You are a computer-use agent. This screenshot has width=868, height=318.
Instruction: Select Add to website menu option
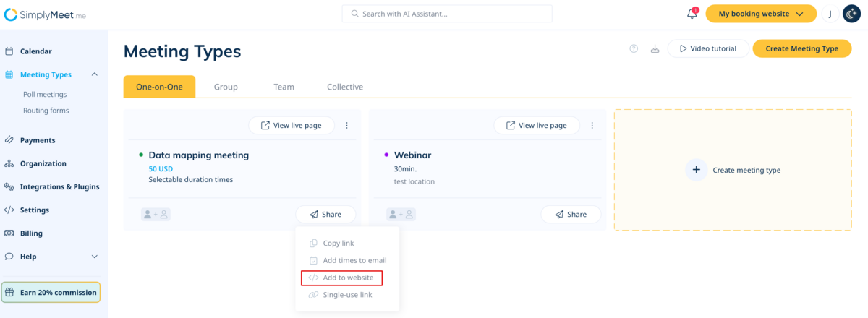point(341,278)
